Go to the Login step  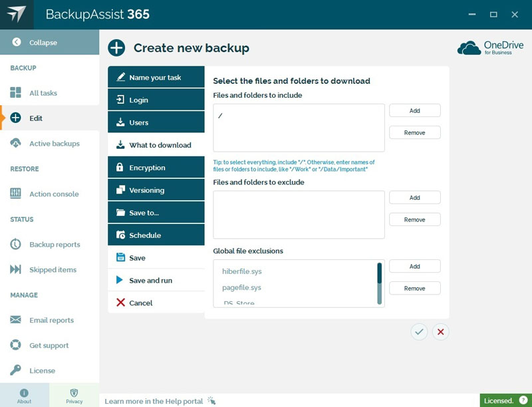(156, 100)
